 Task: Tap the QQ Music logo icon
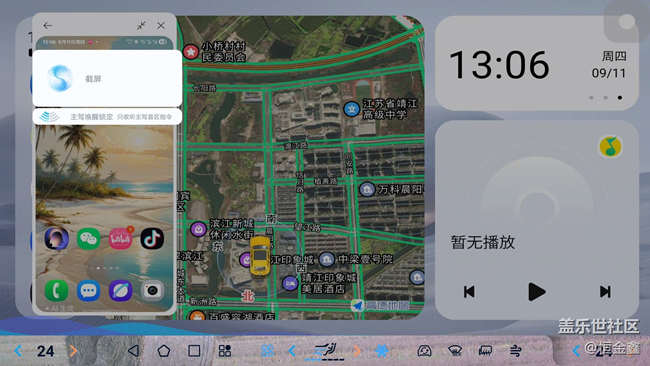click(610, 147)
